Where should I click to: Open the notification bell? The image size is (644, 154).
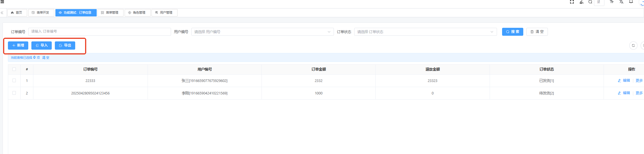tap(631, 2)
